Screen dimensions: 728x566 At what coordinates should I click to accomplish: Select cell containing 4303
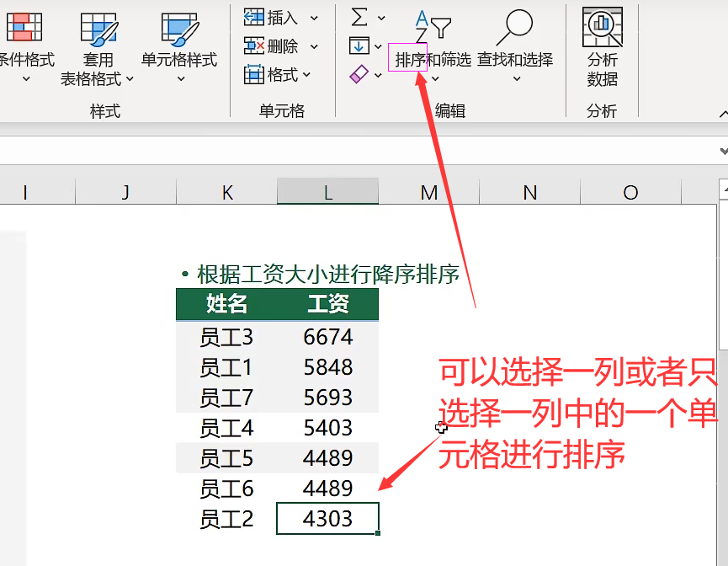327,518
